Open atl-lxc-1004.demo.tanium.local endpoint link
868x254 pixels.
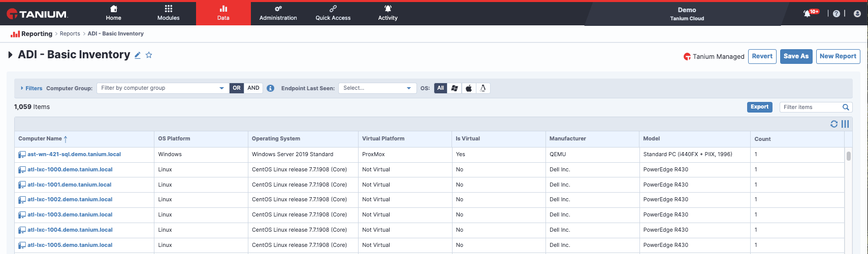pos(70,230)
